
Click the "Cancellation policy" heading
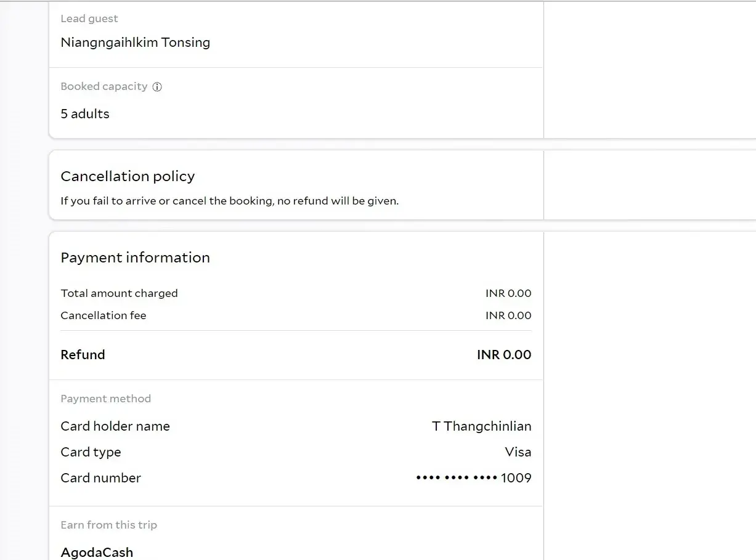[x=128, y=176]
